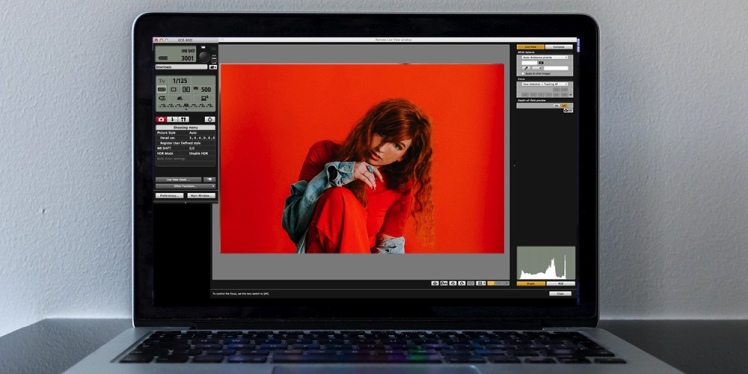Click the rotate left icon in toolbar

[453, 283]
